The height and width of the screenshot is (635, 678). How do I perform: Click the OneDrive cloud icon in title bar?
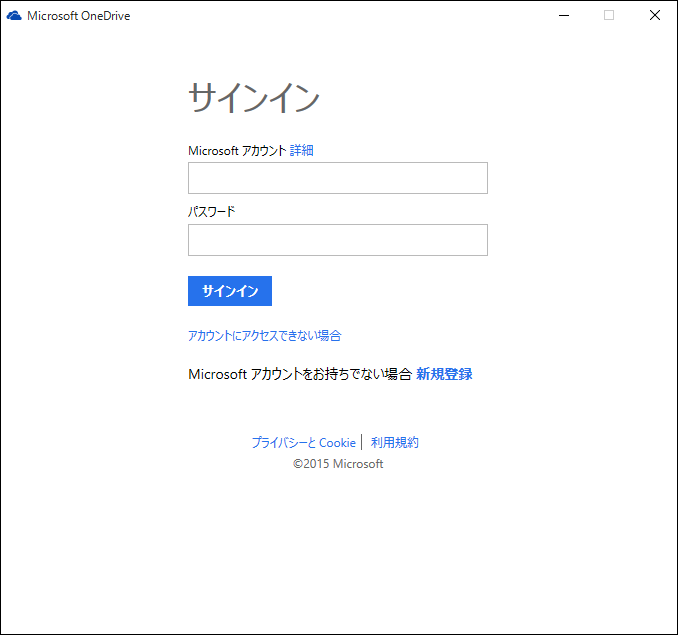14,16
